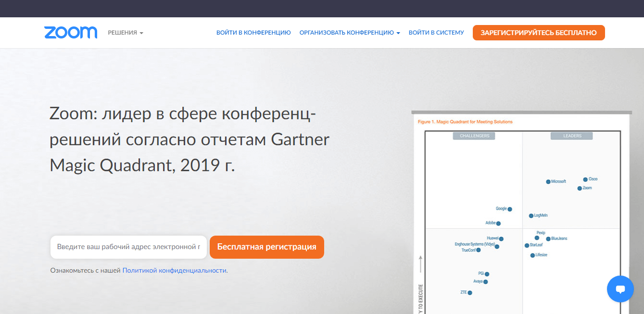This screenshot has height=314, width=644.
Task: Click the Бесплатная регистрация button
Action: click(266, 247)
